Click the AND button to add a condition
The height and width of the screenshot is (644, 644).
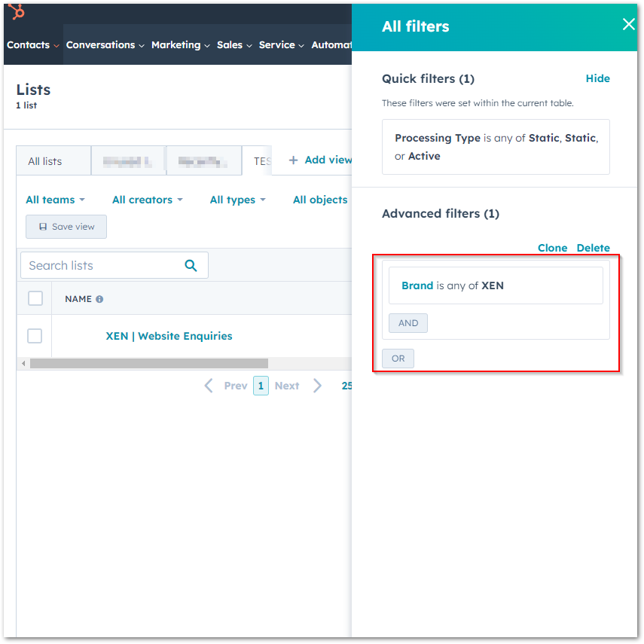[407, 322]
